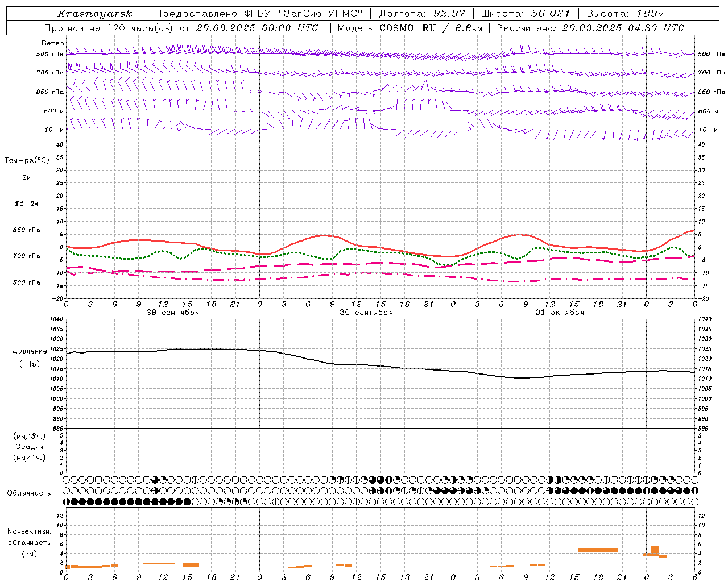
Task: Click the "Долгота: 92.97" longitude value
Action: click(422, 14)
